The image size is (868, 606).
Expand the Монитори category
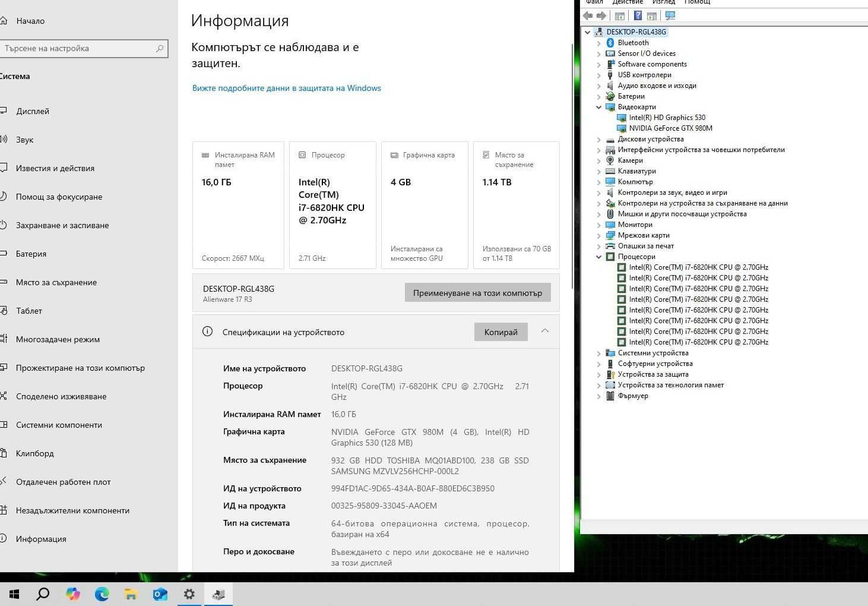(x=599, y=225)
